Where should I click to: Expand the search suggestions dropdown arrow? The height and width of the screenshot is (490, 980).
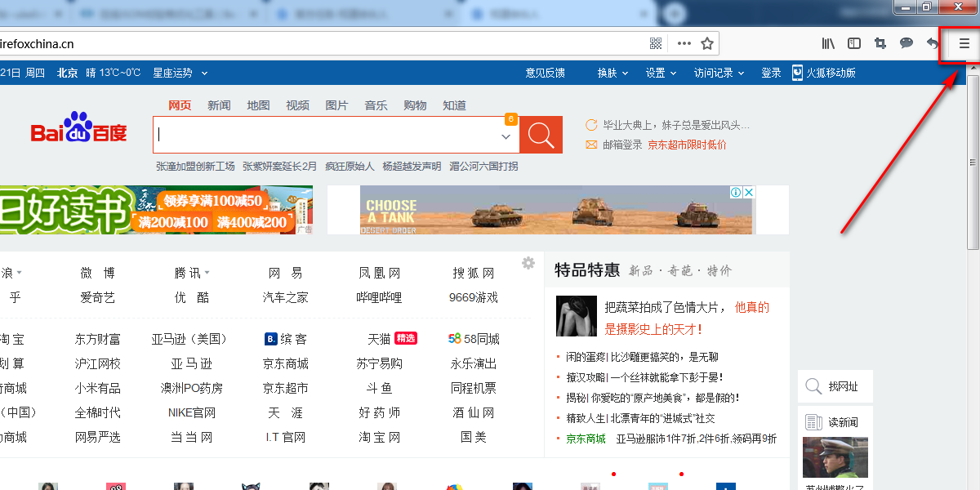point(506,136)
